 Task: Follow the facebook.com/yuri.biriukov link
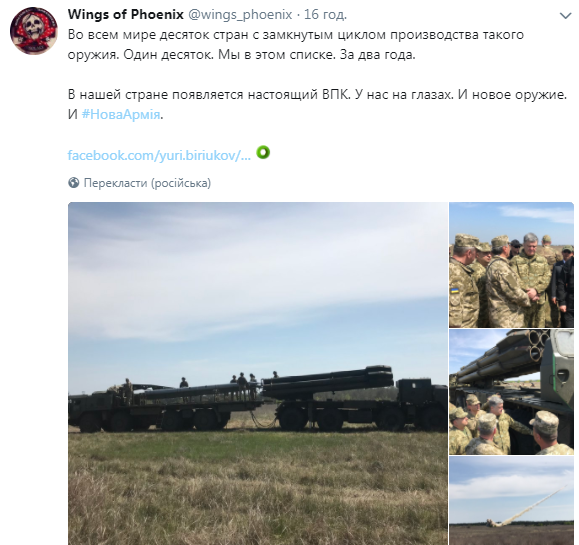pos(159,155)
